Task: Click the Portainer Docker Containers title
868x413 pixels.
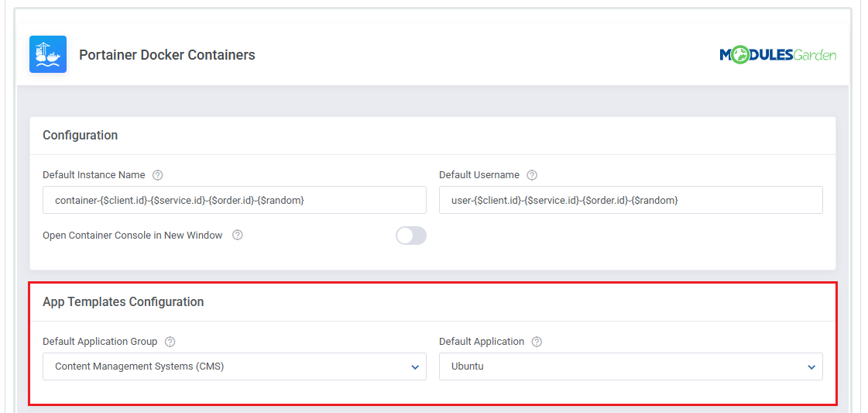Action: pos(167,55)
